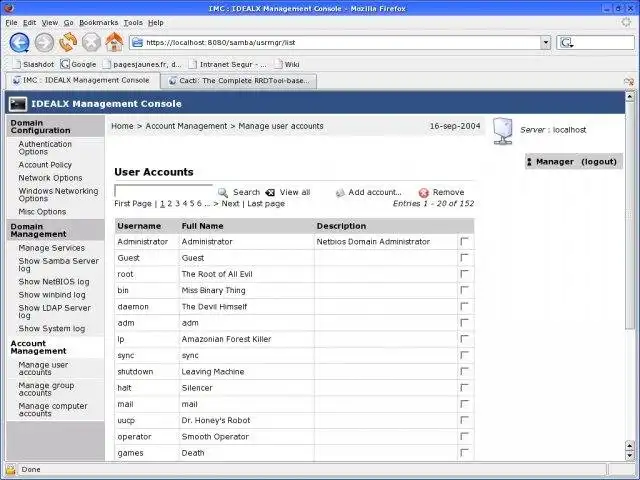640x480 pixels.
Task: Tick the checkbox for Administrator account
Action: pyautogui.click(x=464, y=241)
